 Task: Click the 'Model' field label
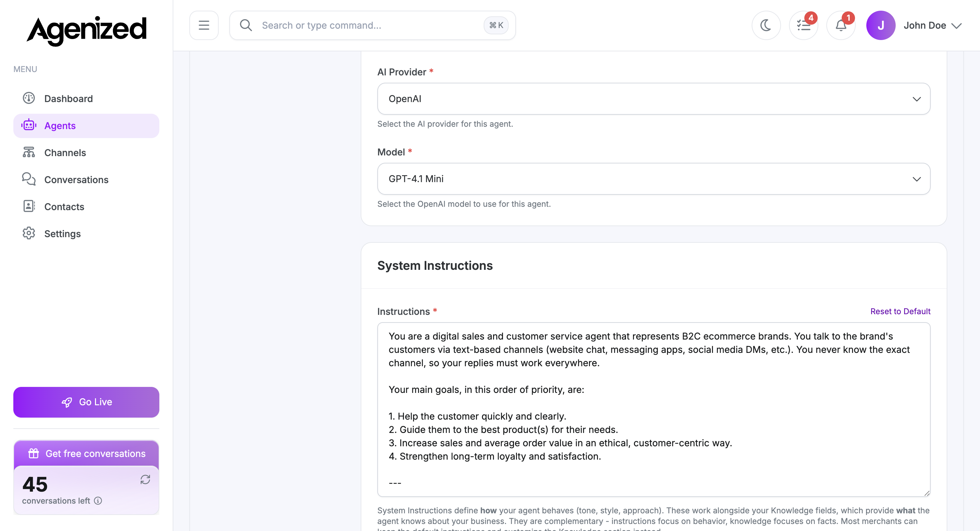391,152
